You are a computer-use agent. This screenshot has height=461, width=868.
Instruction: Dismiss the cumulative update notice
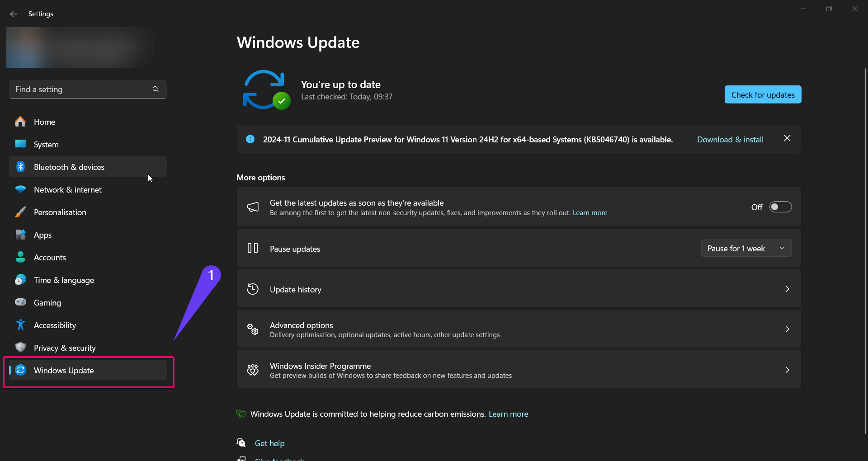(787, 138)
